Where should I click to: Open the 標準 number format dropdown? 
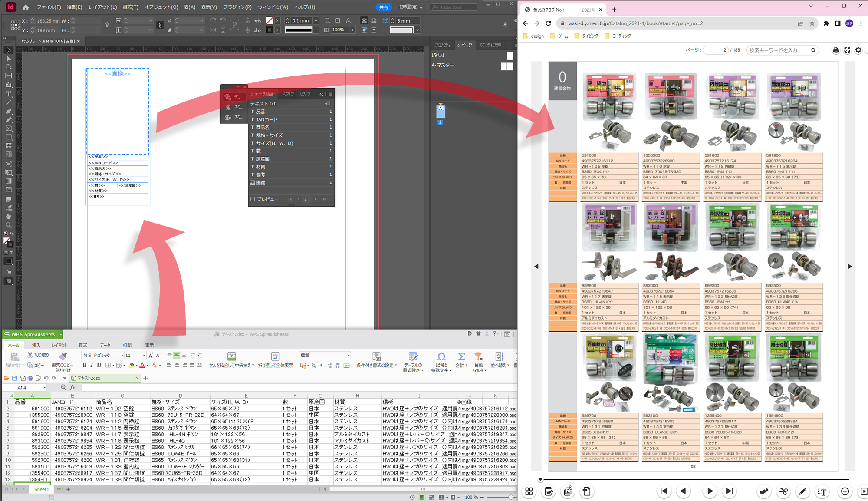[348, 356]
